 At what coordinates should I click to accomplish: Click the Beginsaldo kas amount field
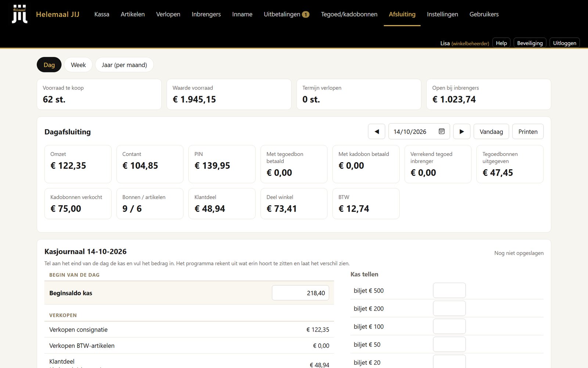[x=301, y=293]
